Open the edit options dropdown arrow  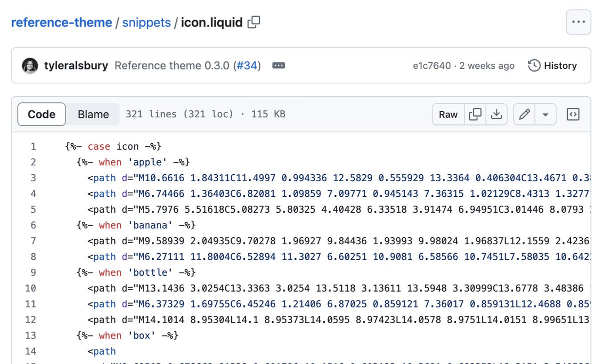point(545,114)
